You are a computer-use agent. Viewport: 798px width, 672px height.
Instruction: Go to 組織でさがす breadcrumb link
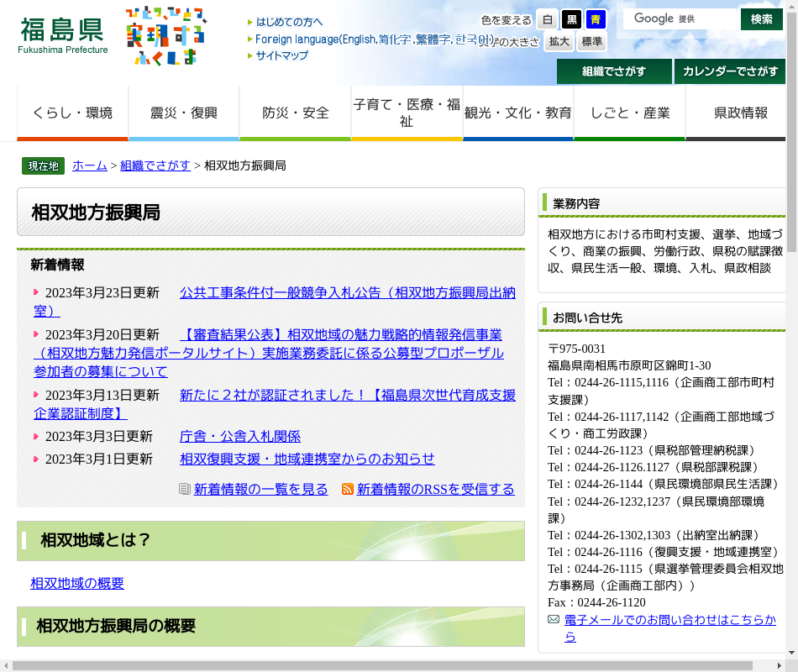[x=155, y=165]
